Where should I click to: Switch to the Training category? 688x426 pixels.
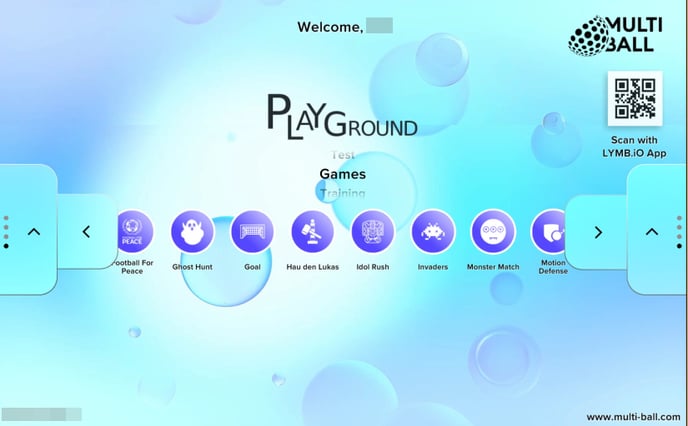(x=343, y=193)
